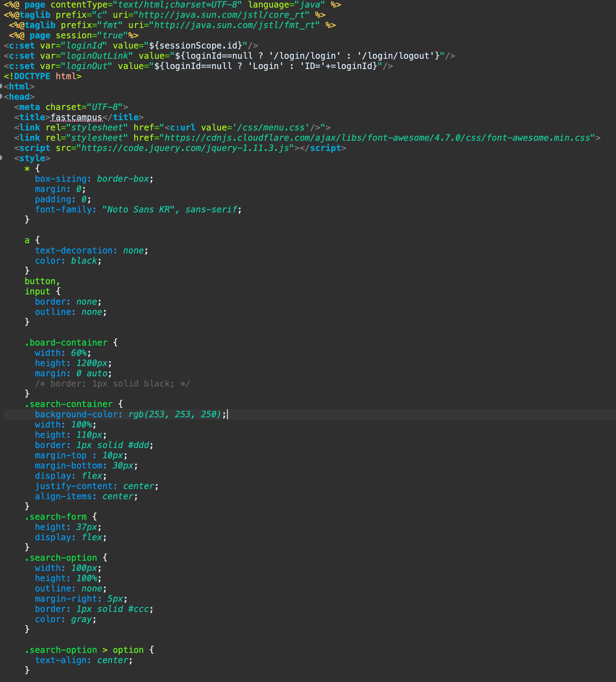Click the jstl/fmt_rt taglib URI
Image resolution: width=616 pixels, height=682 pixels.
tap(235, 25)
